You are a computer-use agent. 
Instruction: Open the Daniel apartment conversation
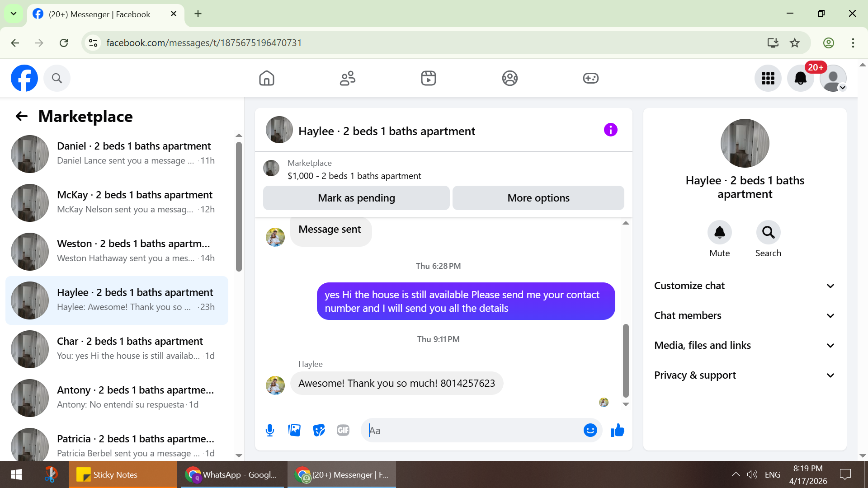pyautogui.click(x=117, y=154)
